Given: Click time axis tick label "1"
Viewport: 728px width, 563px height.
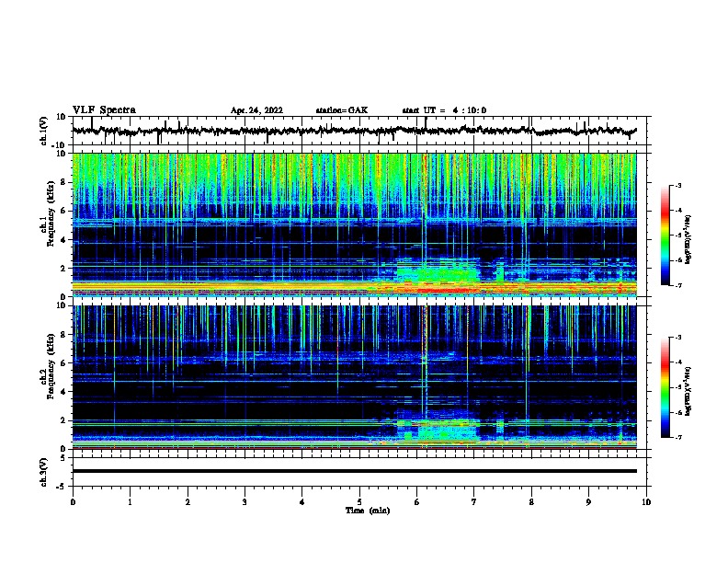Looking at the screenshot, I should pos(130,502).
